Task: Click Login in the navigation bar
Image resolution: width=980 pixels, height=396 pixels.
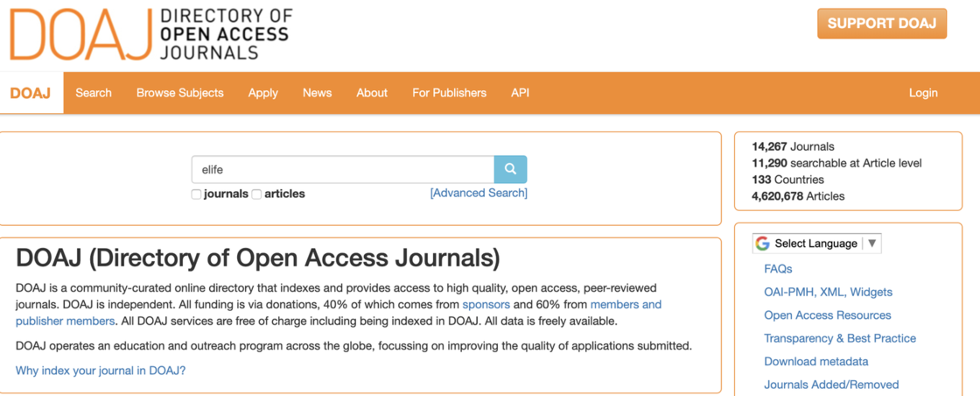Action: click(923, 93)
